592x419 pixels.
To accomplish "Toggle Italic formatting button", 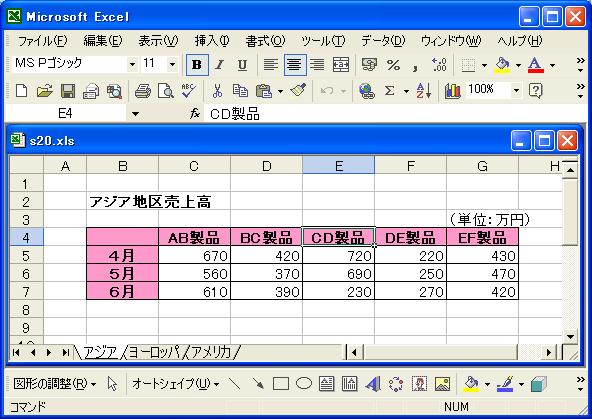I will click(x=220, y=65).
